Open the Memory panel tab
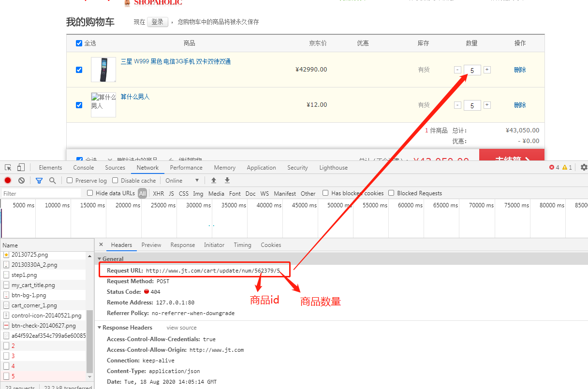This screenshot has width=588, height=389. [x=225, y=168]
